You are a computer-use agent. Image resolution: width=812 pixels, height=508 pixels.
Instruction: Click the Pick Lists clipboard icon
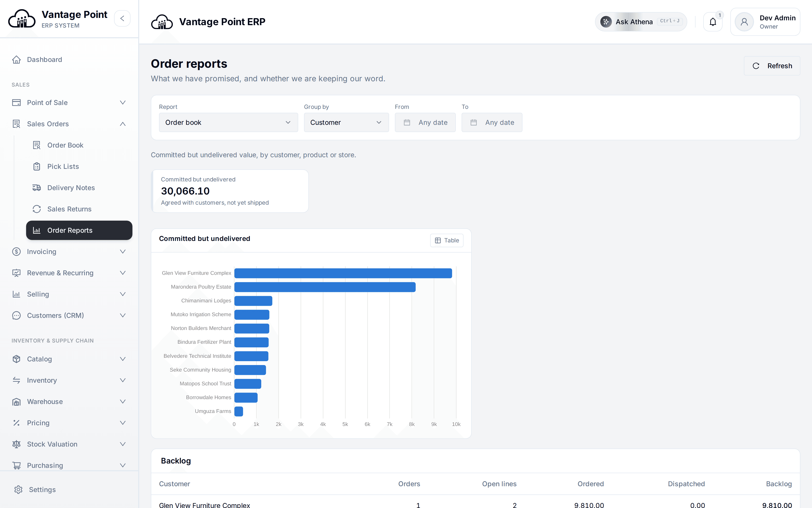click(x=36, y=166)
